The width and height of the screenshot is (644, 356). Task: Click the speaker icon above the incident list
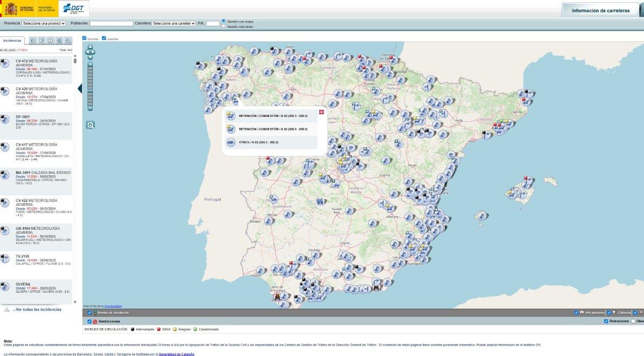[59, 40]
